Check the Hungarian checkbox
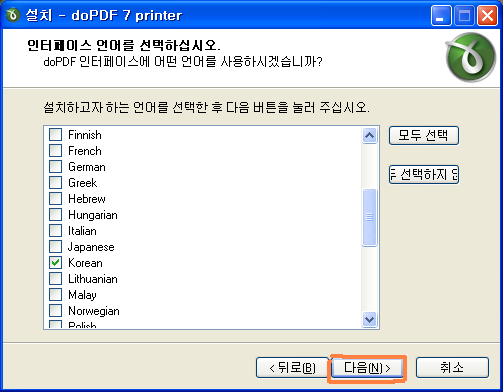 click(55, 215)
